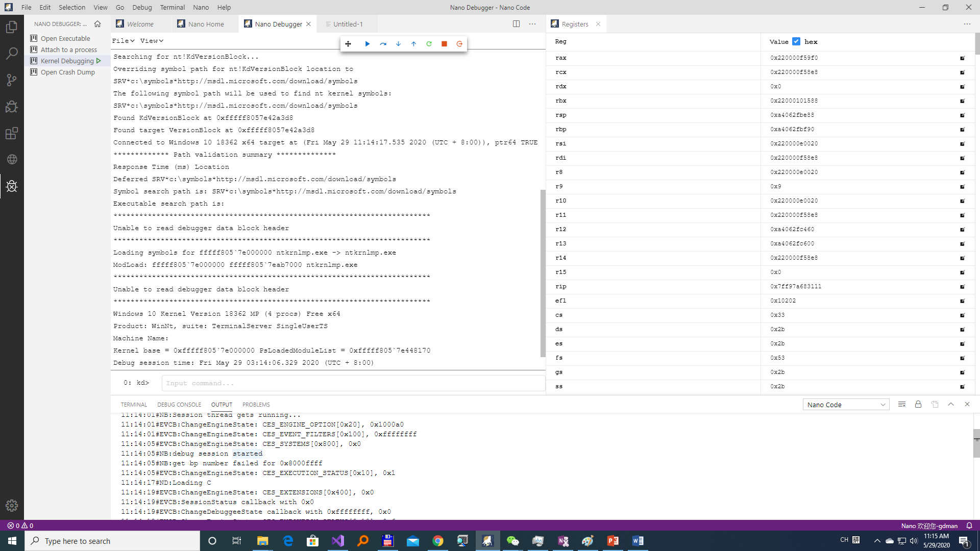Edit the rax register value
The height and width of the screenshot is (551, 980).
point(963,58)
